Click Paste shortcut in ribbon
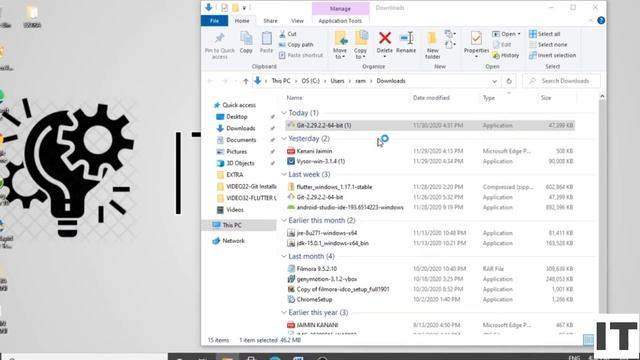The image size is (640, 360). tap(301, 55)
